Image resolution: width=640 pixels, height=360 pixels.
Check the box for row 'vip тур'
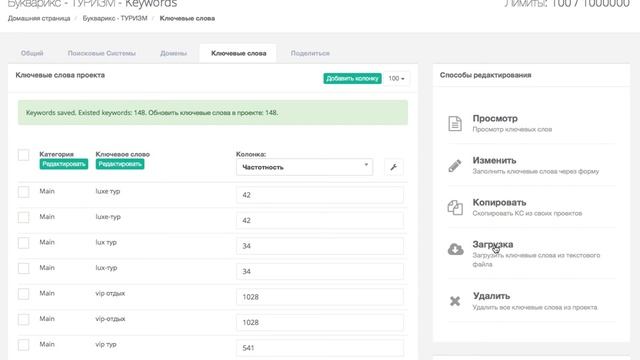point(23,345)
